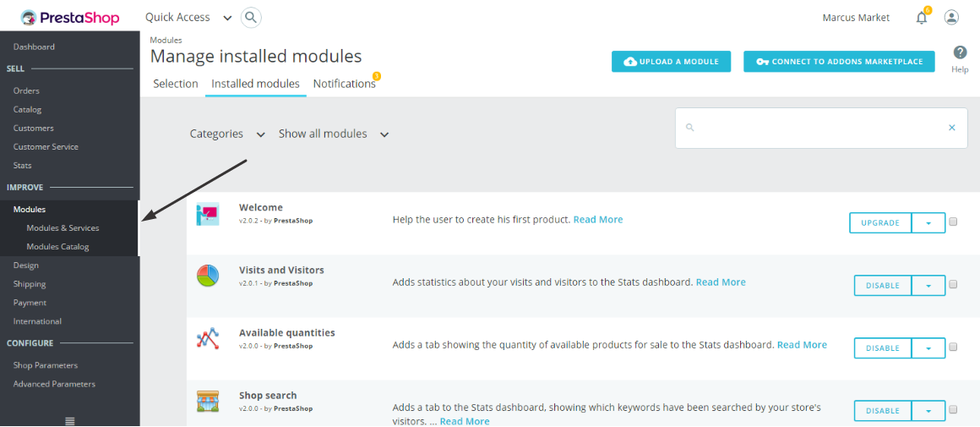Expand the arrow next to Welcome's Upgrade button

tap(928, 223)
